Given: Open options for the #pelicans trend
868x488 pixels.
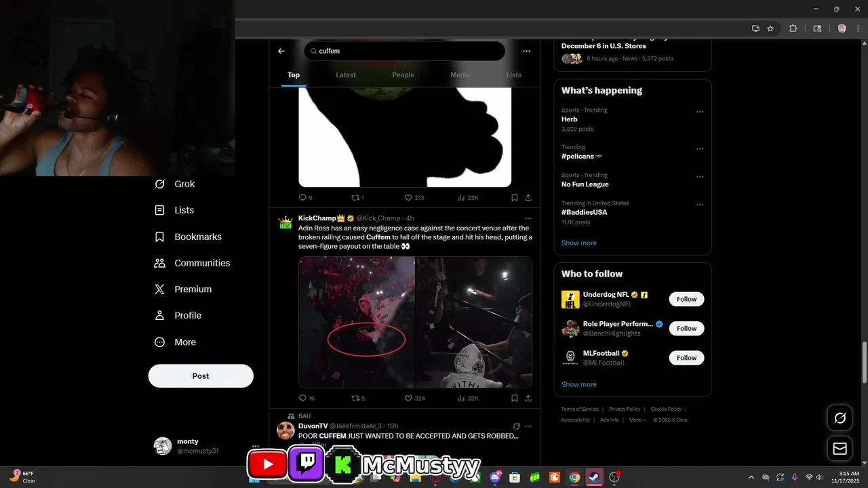Looking at the screenshot, I should click(700, 148).
